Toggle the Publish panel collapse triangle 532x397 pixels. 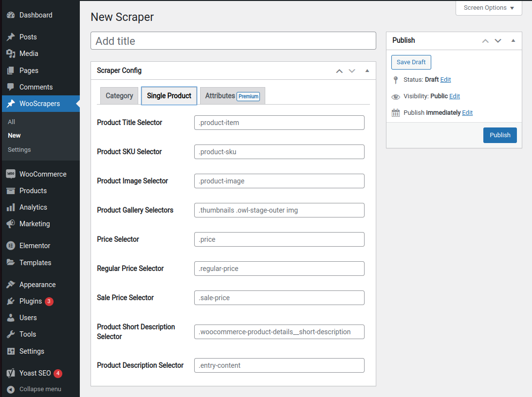click(514, 40)
